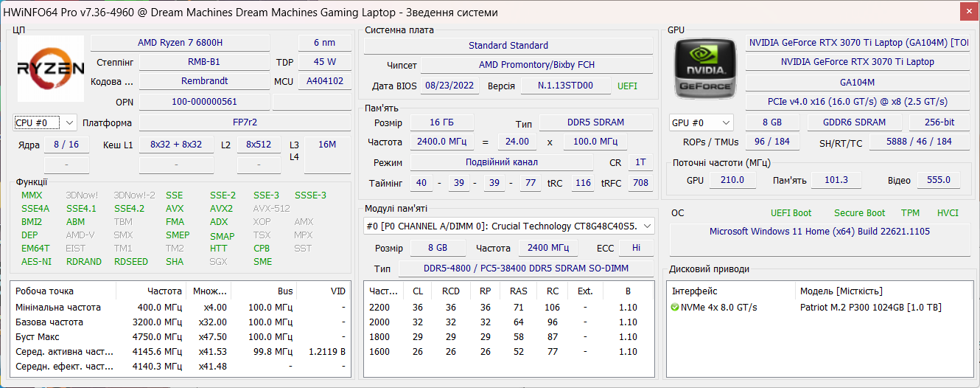Open the CPU #0 selector dropdown

click(x=45, y=122)
